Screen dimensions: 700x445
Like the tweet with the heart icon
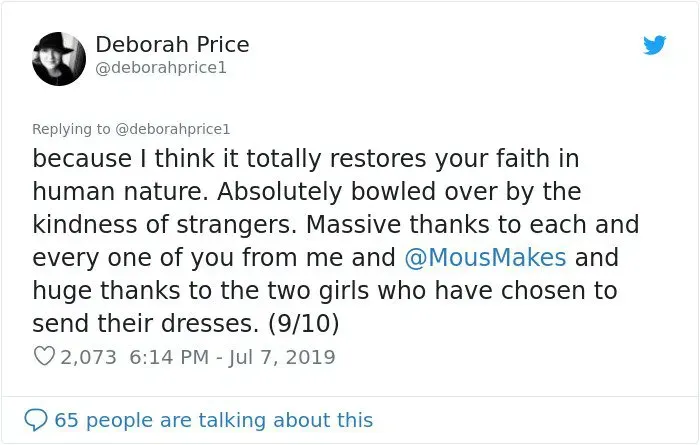(44, 357)
